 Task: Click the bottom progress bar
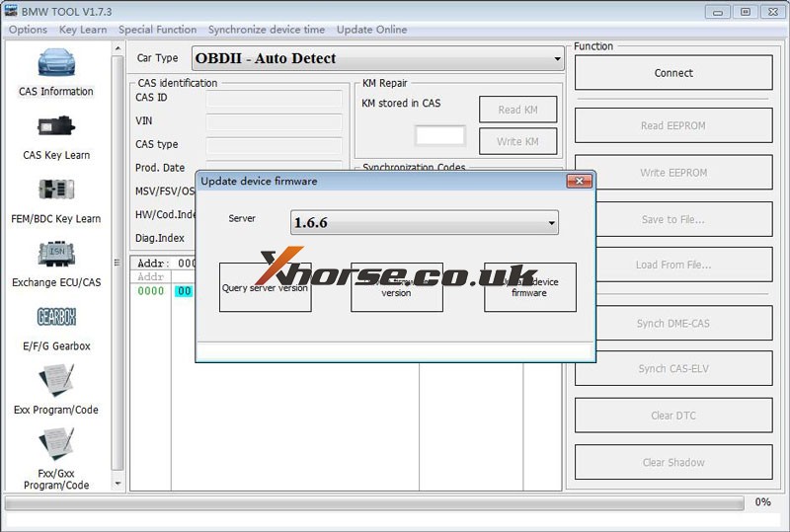[x=374, y=502]
